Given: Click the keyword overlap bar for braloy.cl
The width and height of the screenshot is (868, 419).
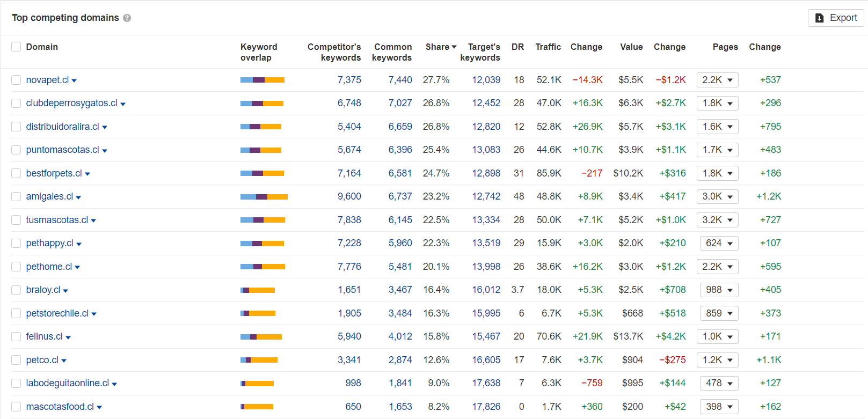Looking at the screenshot, I should pyautogui.click(x=258, y=290).
